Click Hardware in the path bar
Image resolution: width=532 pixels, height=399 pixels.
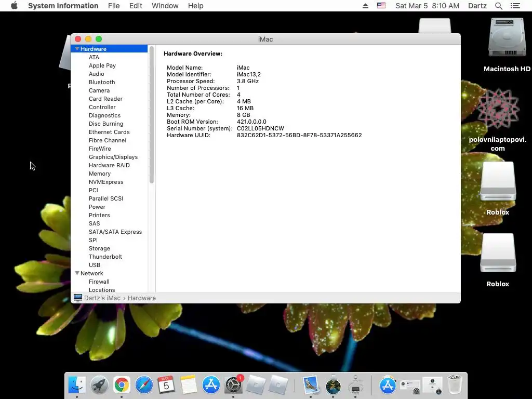point(142,298)
